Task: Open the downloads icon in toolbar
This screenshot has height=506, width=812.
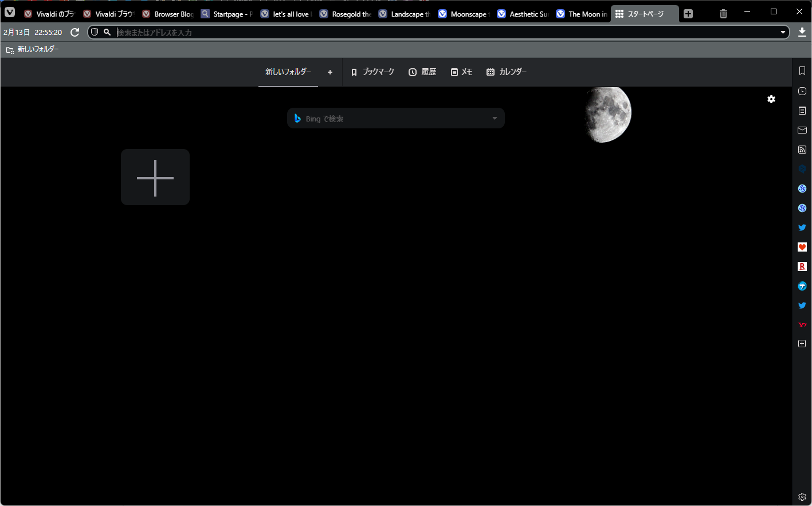Action: 802,33
